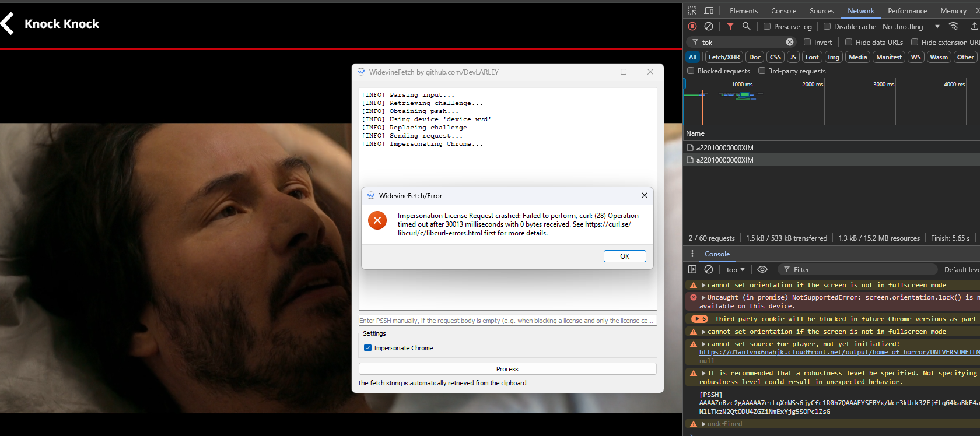Expand the Uncaught NotSupportedError message
This screenshot has height=436, width=980.
(x=703, y=297)
